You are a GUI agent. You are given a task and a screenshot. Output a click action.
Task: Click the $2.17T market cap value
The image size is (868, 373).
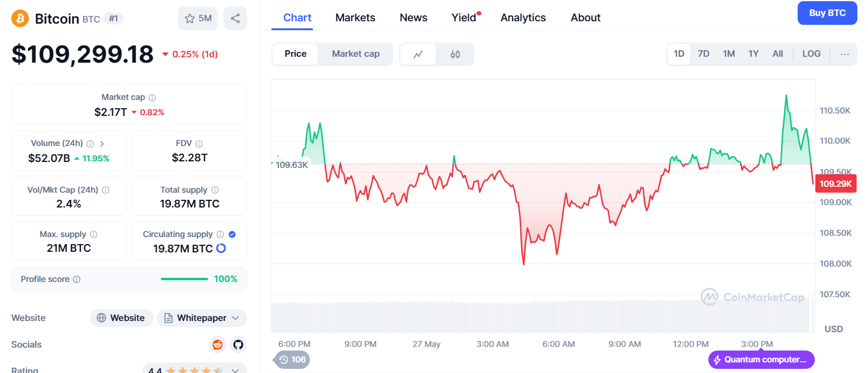click(x=111, y=112)
